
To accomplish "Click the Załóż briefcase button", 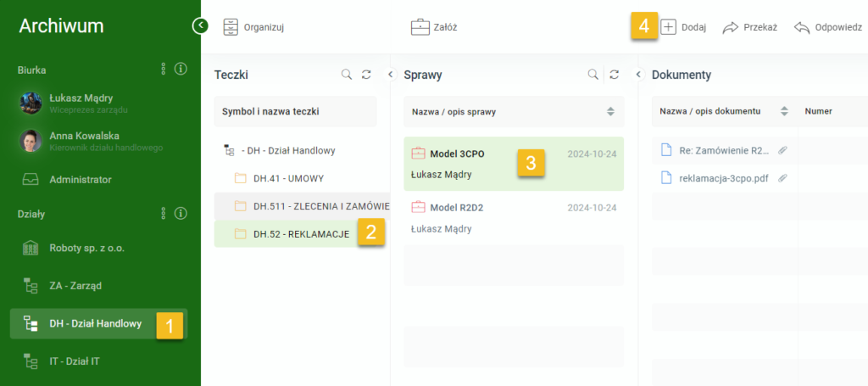I will click(433, 27).
